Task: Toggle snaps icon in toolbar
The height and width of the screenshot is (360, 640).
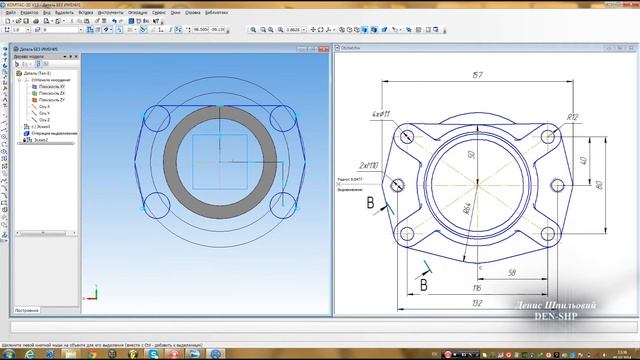Action: point(143,29)
